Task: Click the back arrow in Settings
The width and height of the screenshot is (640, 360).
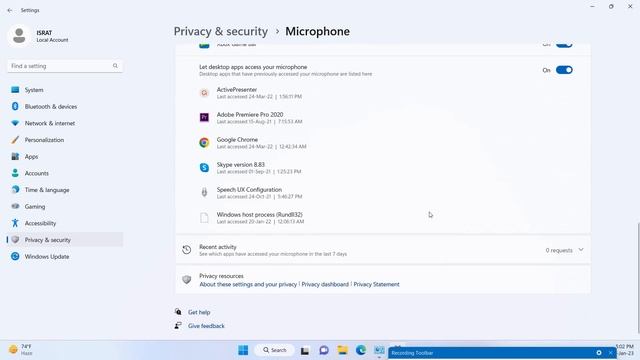Action: point(10,10)
